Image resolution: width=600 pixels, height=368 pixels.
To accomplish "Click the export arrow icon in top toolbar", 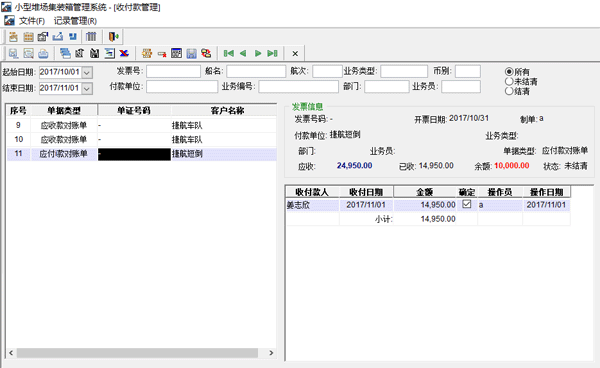I will [58, 37].
